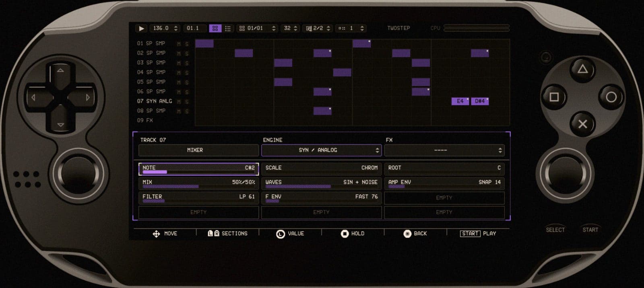This screenshot has width=644, height=288.
Task: Click the EMPTY slot beneath F ENV
Action: 321,212
